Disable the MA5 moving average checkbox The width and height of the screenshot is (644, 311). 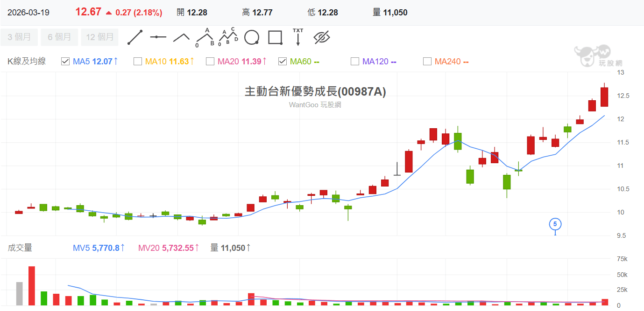tap(65, 61)
